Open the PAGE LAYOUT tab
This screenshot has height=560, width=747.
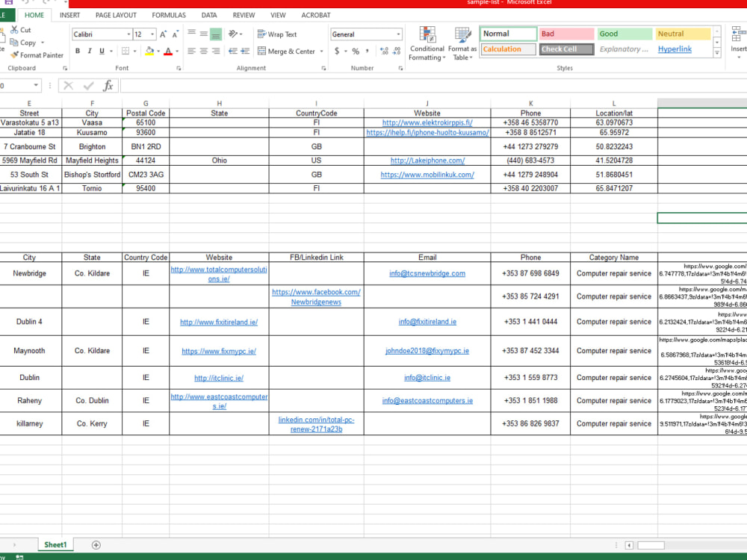coord(116,15)
